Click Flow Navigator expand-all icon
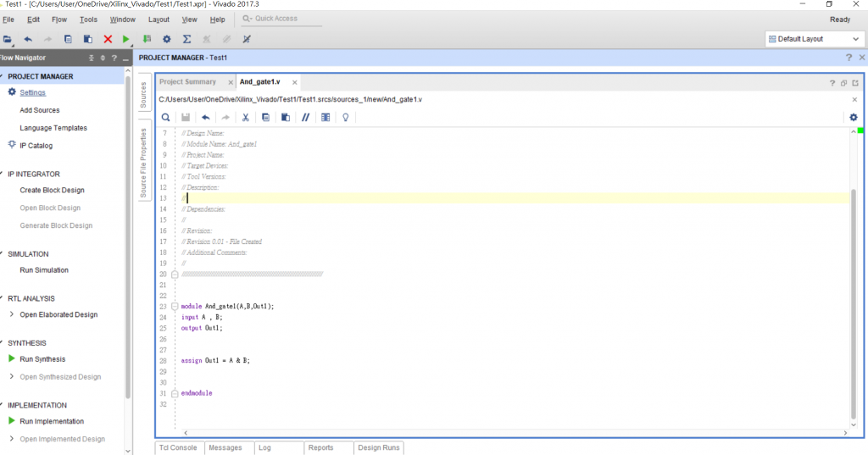868x455 pixels. pos(103,58)
